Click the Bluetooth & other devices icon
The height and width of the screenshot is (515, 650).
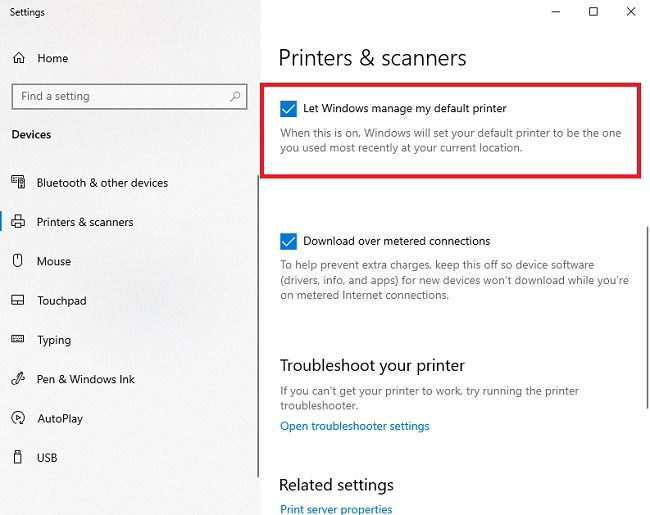click(18, 182)
